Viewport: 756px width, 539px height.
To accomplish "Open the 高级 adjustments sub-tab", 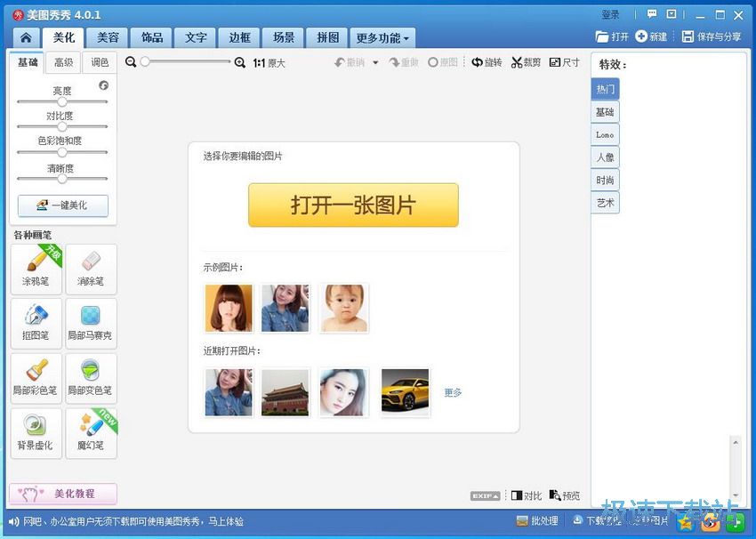I will [64, 62].
